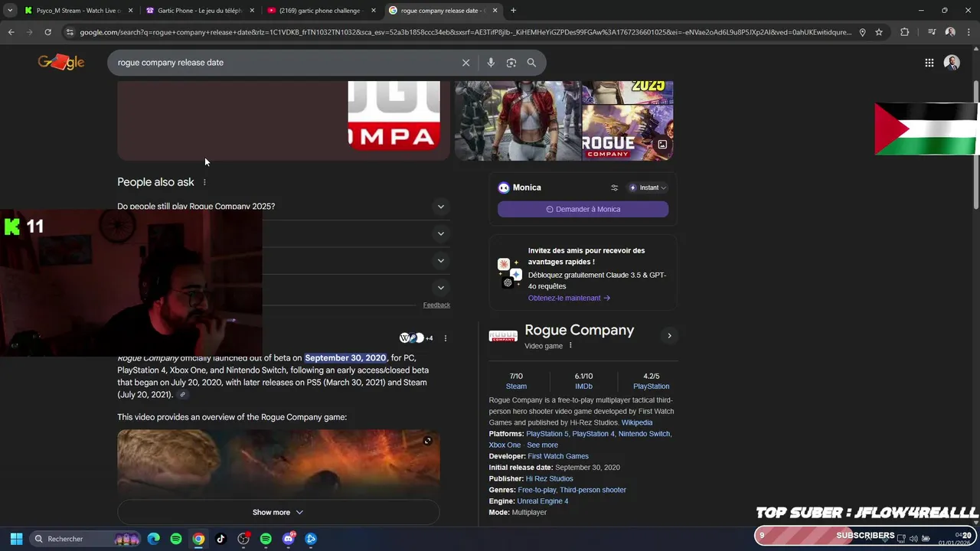
Task: Open TikTok from the taskbar
Action: [x=220, y=539]
